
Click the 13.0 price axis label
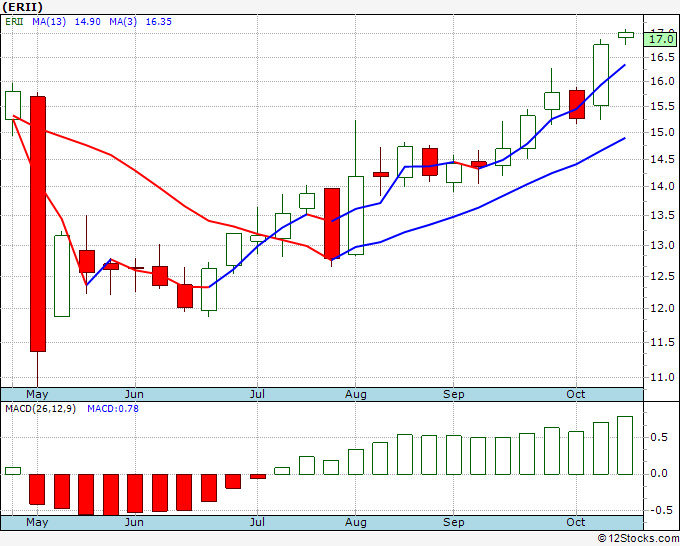tap(662, 245)
